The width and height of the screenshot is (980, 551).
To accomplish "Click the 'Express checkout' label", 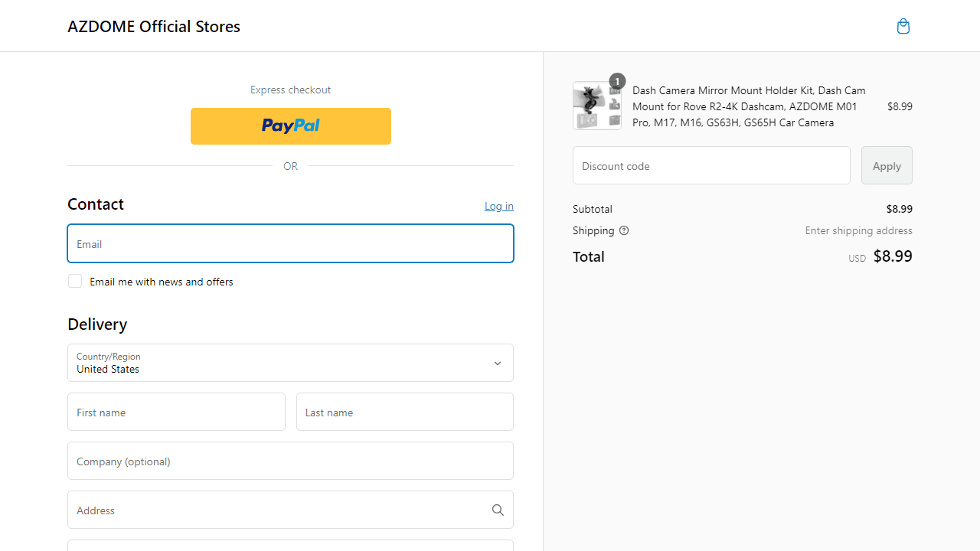I will (x=290, y=90).
